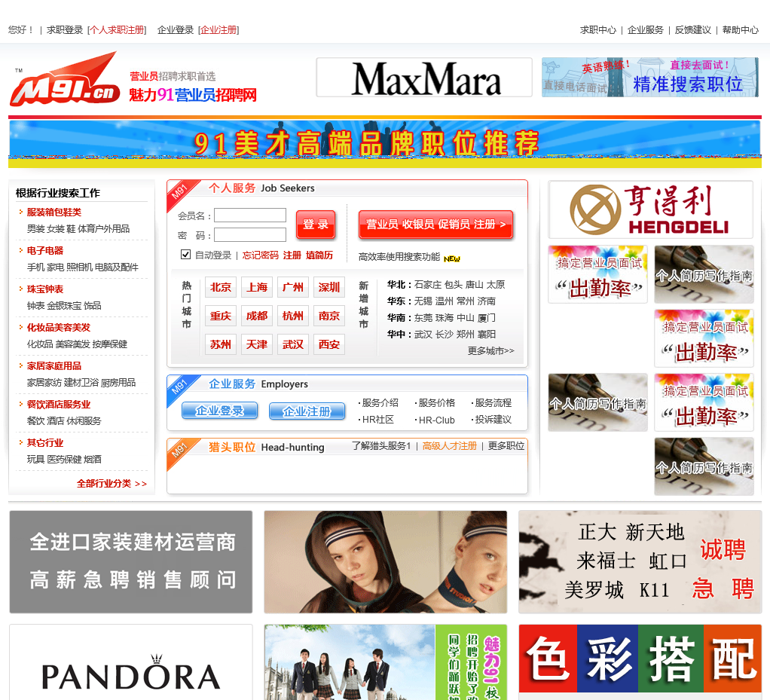The image size is (770, 700).
Task: Select the 杭州 city button
Action: point(292,316)
